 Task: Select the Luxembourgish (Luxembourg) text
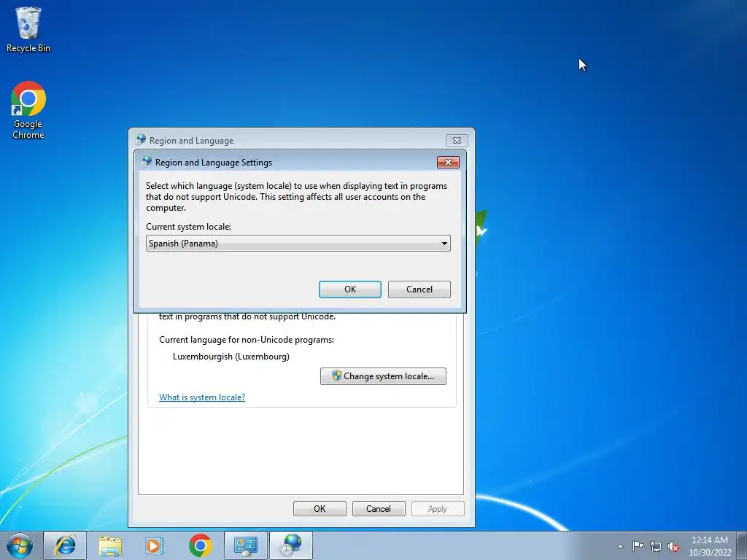231,357
